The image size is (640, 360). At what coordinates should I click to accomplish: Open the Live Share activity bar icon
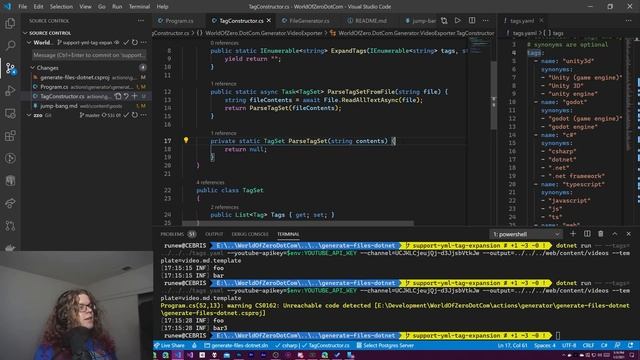(10, 203)
